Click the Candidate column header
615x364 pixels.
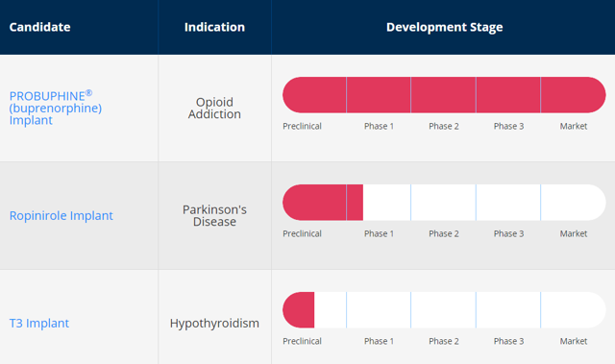(x=40, y=27)
